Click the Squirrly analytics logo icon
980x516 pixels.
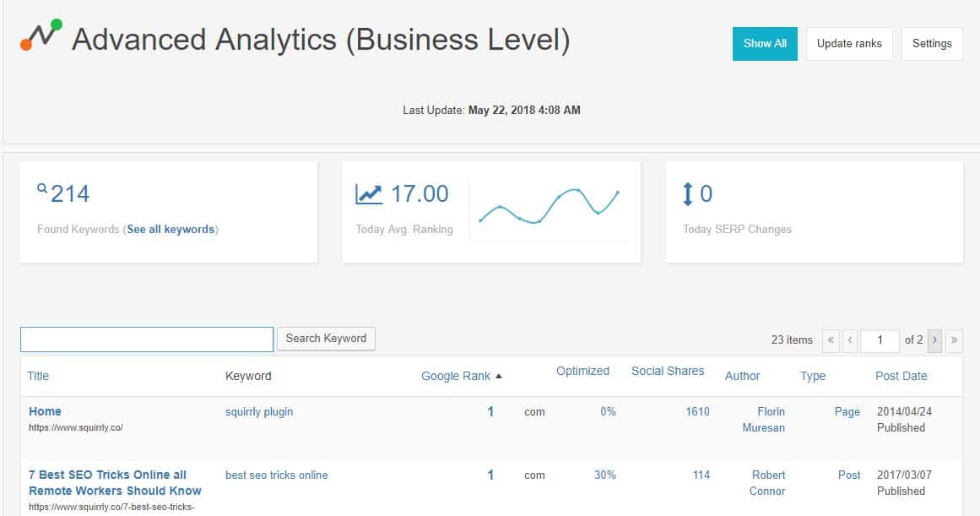click(x=41, y=35)
